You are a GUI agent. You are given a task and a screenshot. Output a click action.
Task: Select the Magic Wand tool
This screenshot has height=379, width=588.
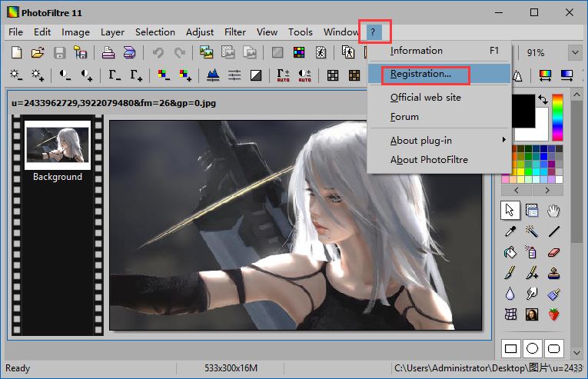[531, 231]
